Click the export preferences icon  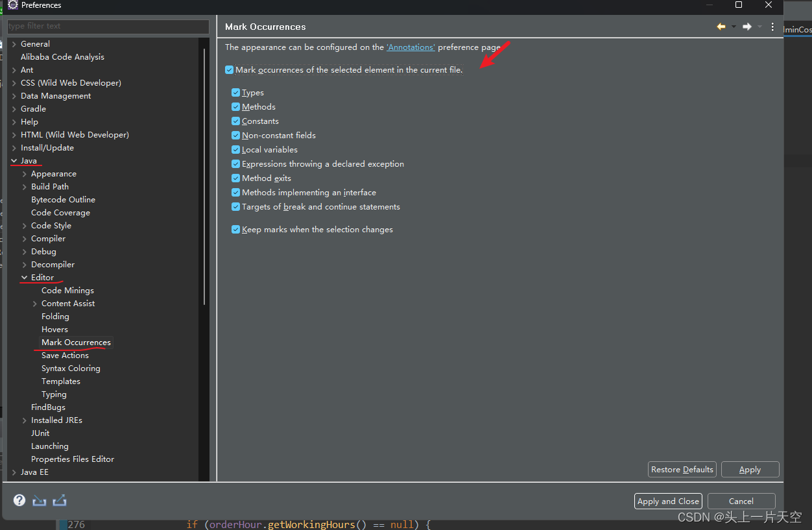click(x=60, y=500)
